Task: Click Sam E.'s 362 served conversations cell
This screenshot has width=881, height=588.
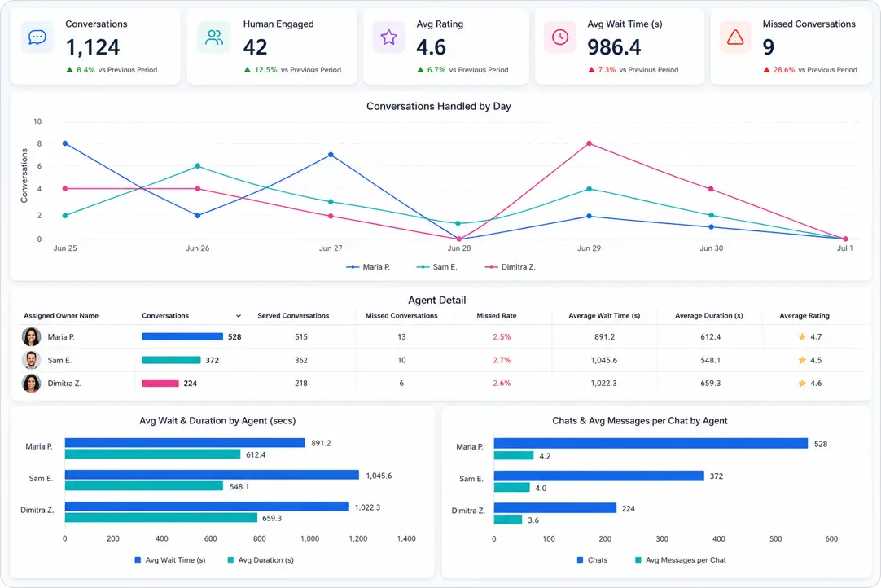Action: click(x=301, y=360)
